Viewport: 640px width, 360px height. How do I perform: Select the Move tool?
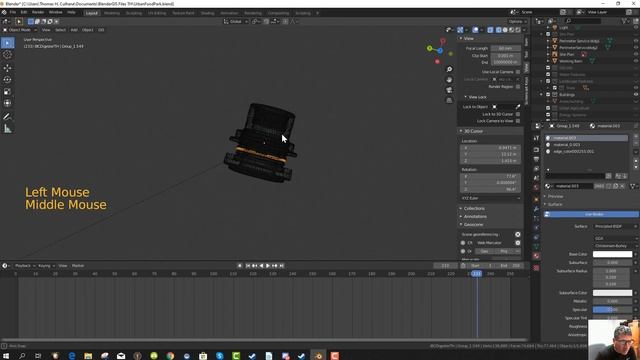click(x=7, y=68)
